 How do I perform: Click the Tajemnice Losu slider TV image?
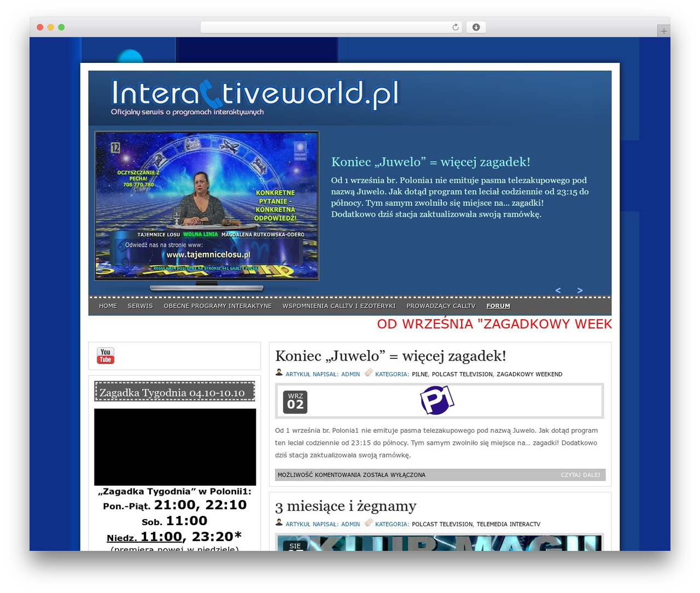click(207, 206)
